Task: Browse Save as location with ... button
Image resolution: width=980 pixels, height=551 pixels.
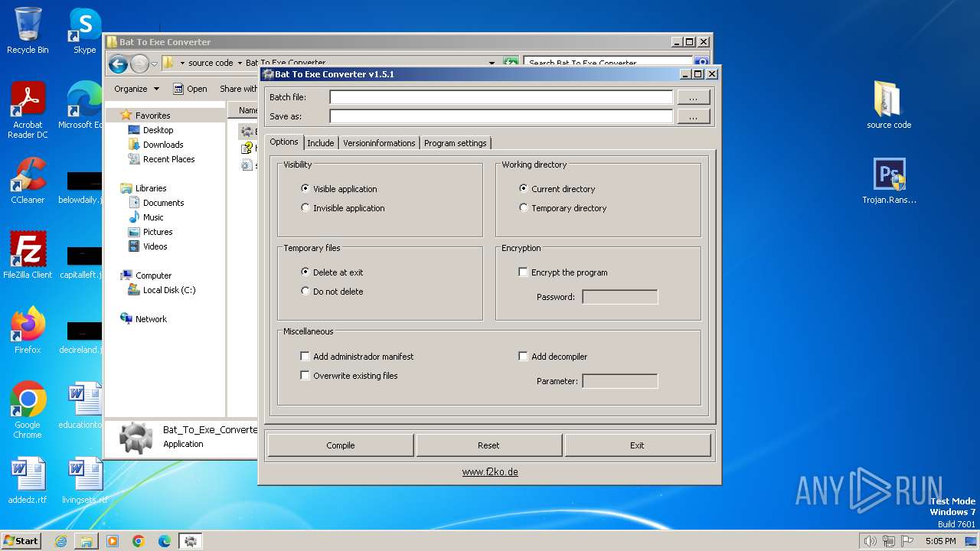Action: [693, 116]
